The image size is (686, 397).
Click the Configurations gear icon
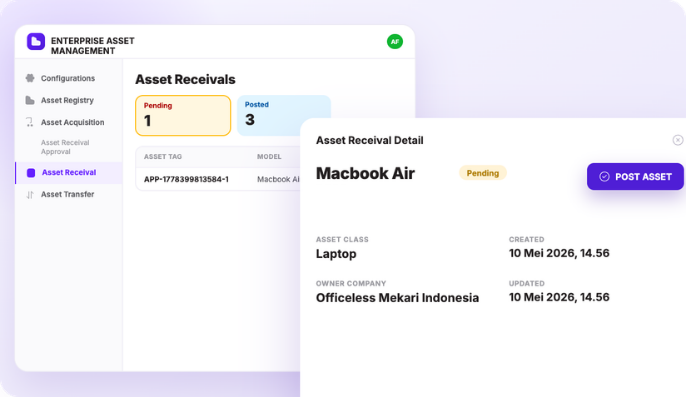coord(30,78)
